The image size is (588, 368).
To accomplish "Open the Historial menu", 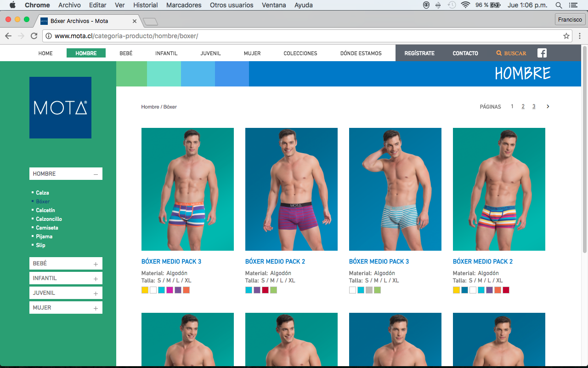I will click(x=145, y=5).
